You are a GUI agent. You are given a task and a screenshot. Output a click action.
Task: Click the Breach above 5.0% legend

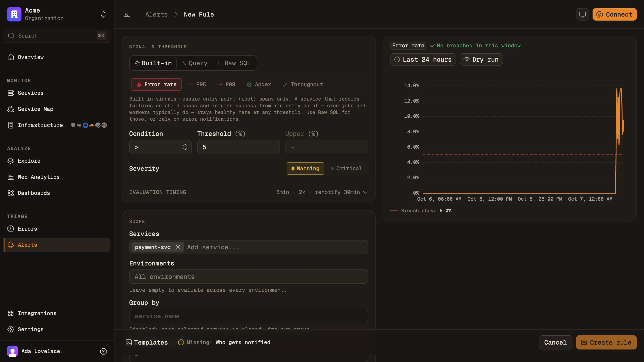click(421, 210)
